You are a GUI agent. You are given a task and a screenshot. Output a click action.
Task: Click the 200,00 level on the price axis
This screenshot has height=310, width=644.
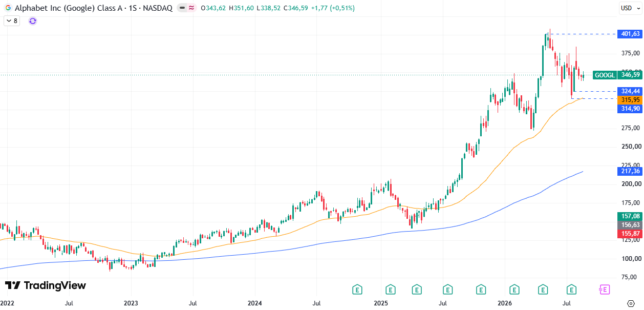pyautogui.click(x=631, y=184)
